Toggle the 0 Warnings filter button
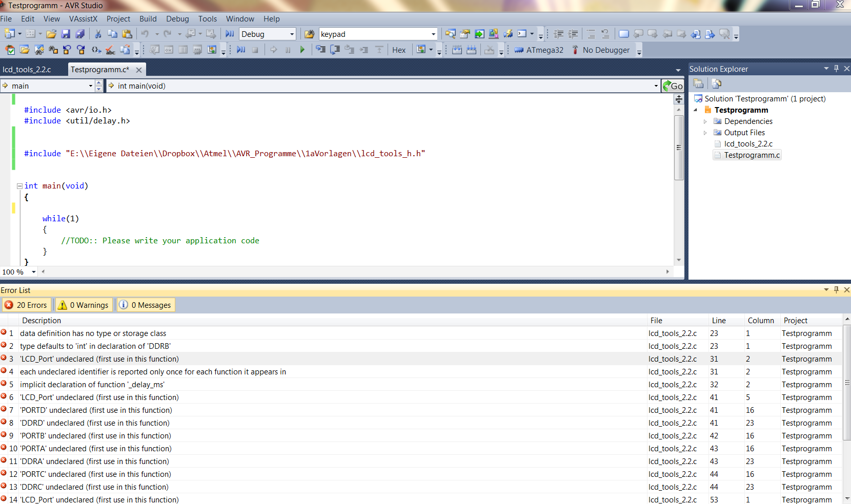851x504 pixels. click(84, 305)
